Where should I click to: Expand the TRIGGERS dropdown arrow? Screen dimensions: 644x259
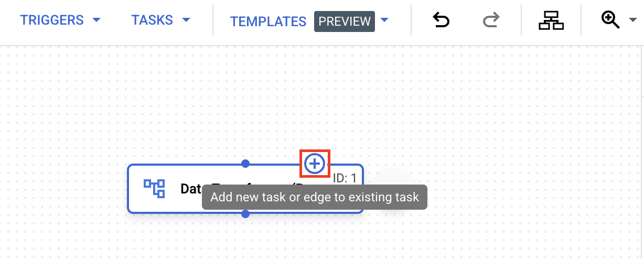(x=96, y=20)
